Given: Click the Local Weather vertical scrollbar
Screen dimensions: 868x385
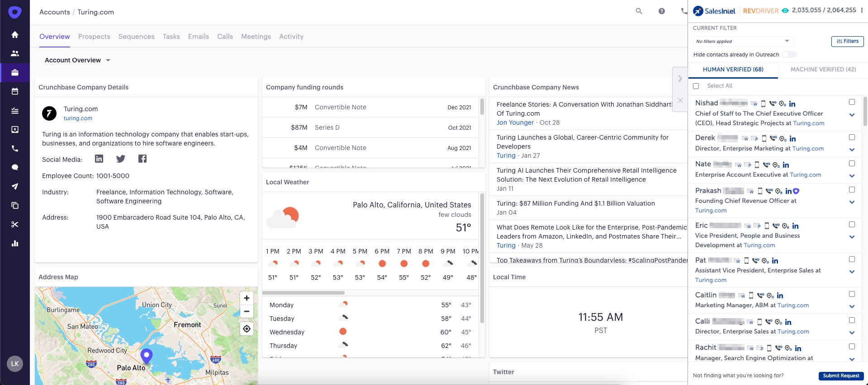Looking at the screenshot, I should 482,258.
